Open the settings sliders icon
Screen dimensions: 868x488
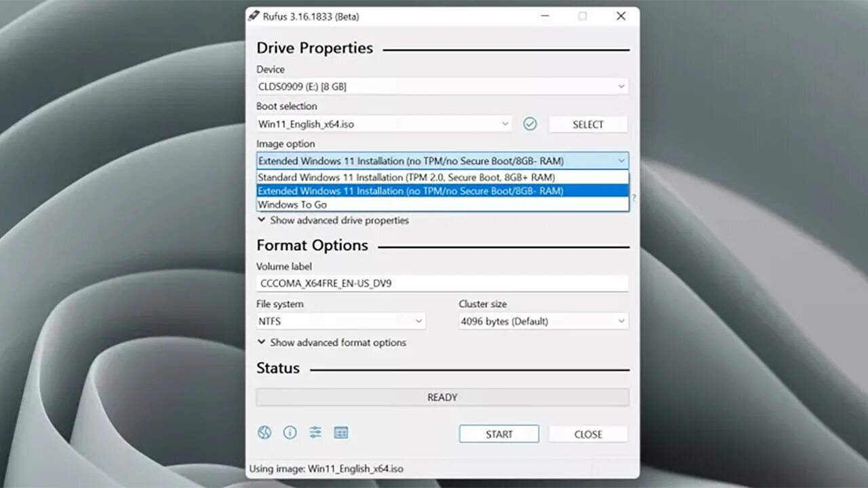(x=315, y=432)
